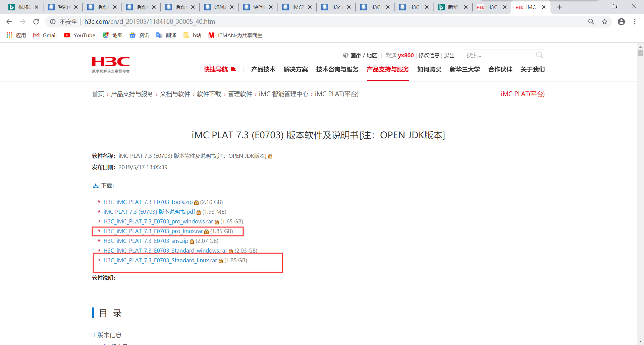This screenshot has height=345, width=644.
Task: Open the yx800 user account link
Action: pos(406,55)
